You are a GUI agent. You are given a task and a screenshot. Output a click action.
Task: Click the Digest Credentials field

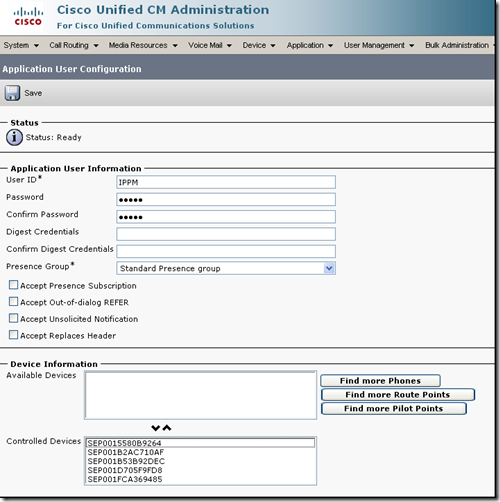(226, 234)
